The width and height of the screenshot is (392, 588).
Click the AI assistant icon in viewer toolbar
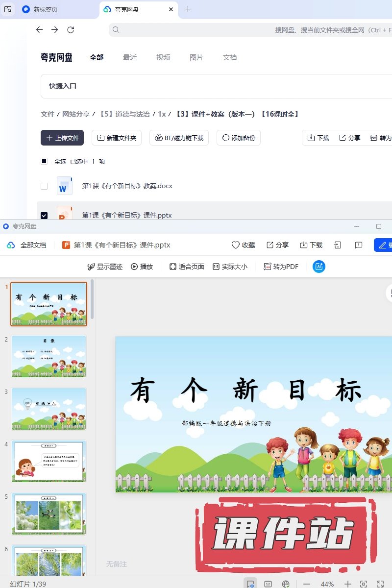pos(319,267)
